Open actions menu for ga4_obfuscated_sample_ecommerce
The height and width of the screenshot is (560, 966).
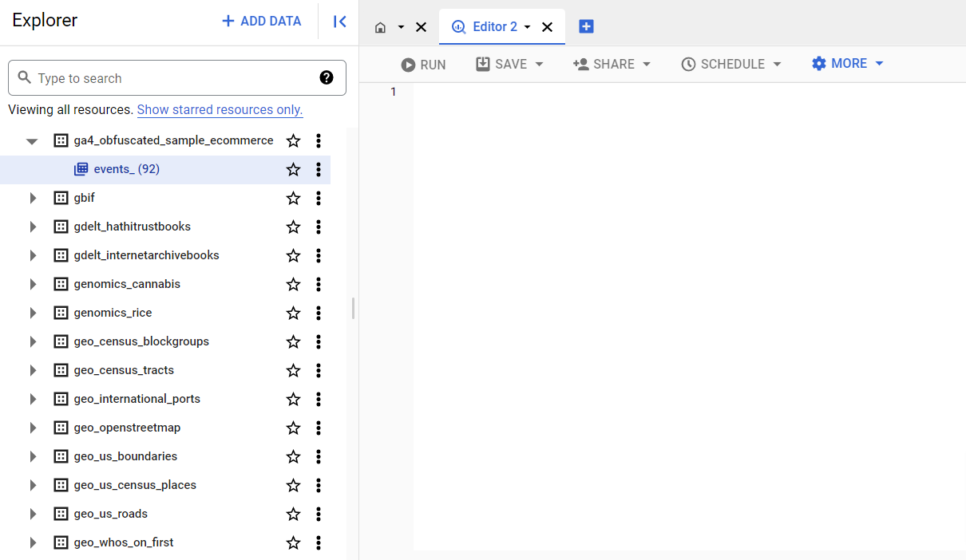click(x=318, y=140)
